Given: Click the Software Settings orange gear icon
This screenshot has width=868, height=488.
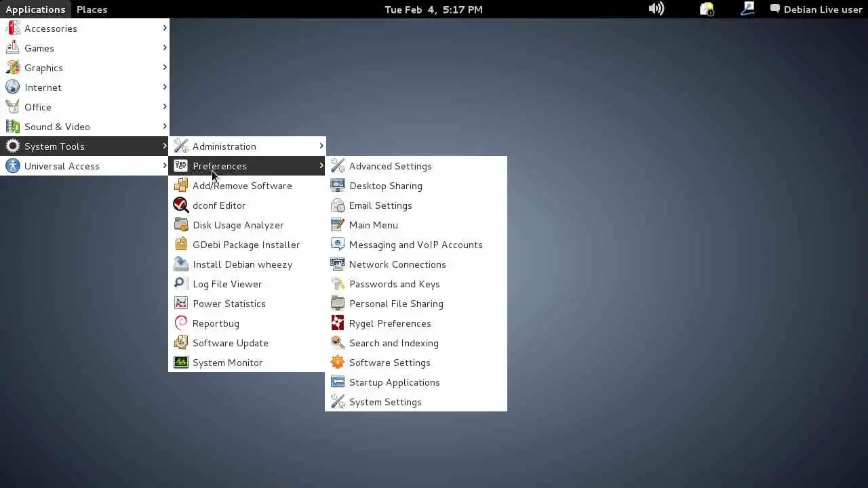Looking at the screenshot, I should coord(338,363).
